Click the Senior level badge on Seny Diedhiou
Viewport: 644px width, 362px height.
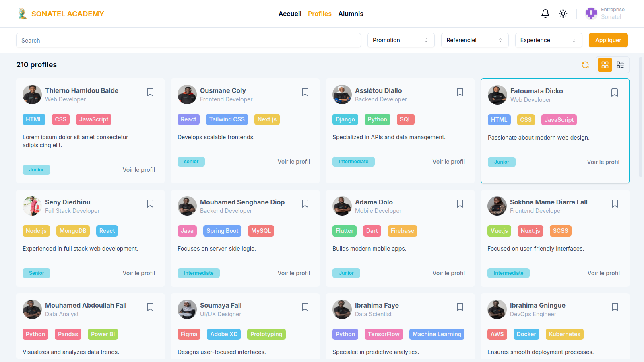tap(36, 273)
